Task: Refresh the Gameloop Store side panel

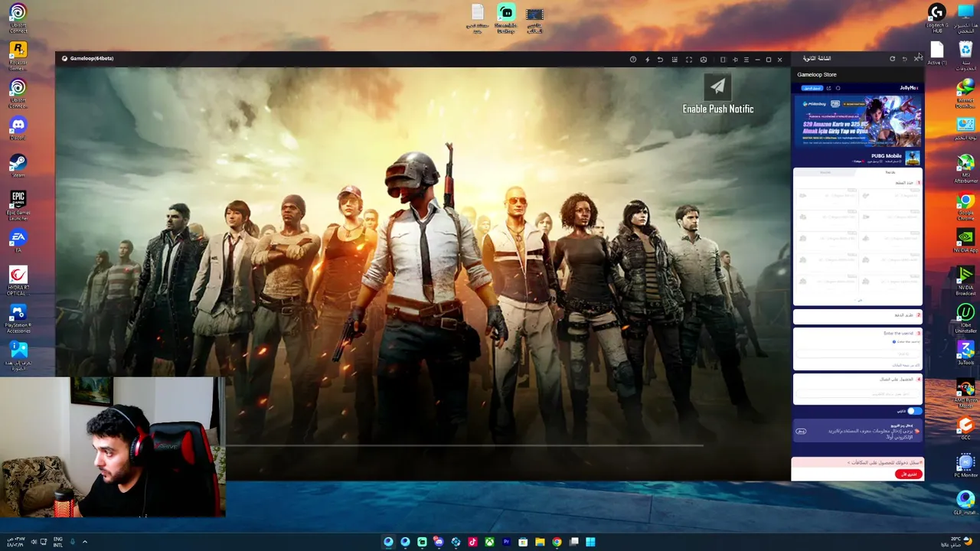Action: [892, 59]
